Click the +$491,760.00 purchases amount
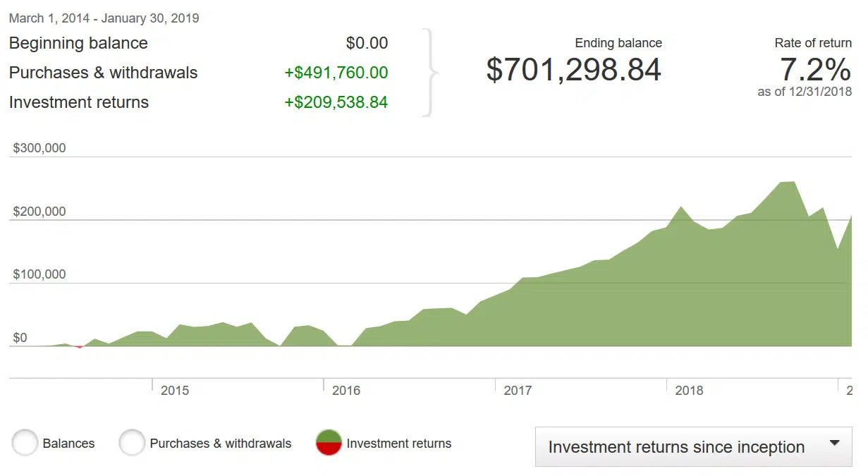 (336, 73)
